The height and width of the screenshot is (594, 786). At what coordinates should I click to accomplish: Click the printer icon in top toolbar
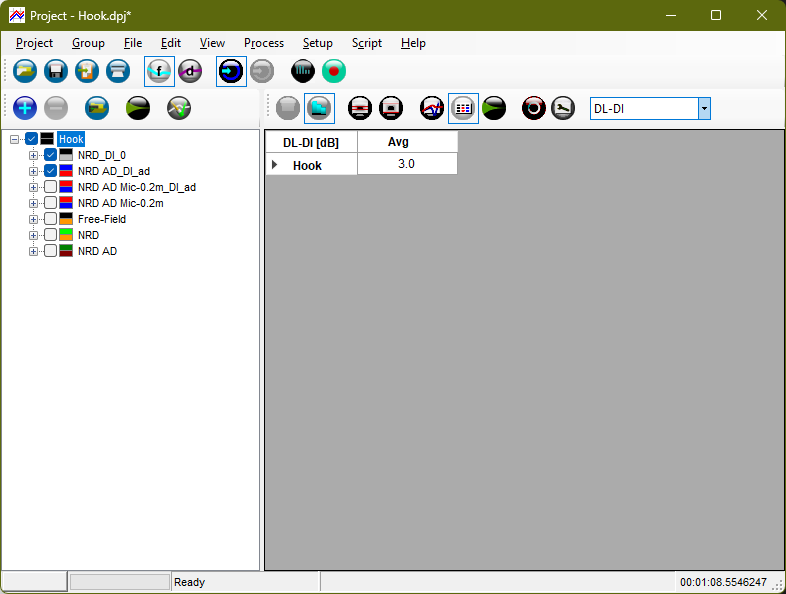point(118,71)
